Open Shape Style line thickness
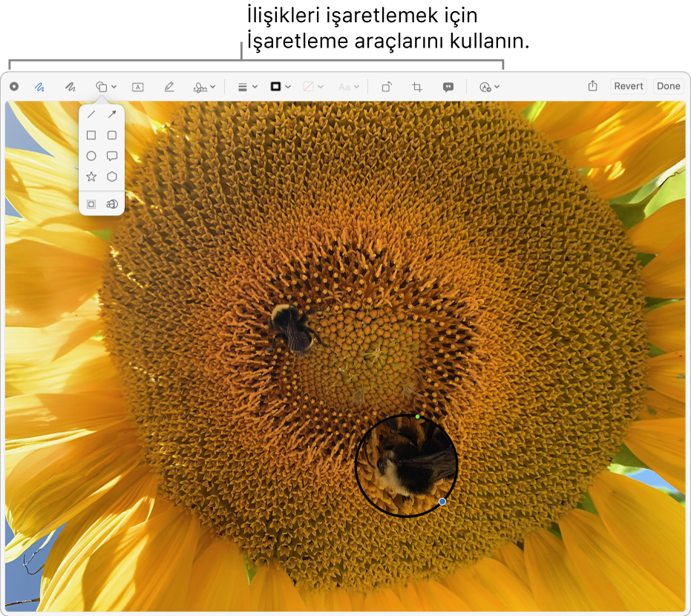 [242, 88]
